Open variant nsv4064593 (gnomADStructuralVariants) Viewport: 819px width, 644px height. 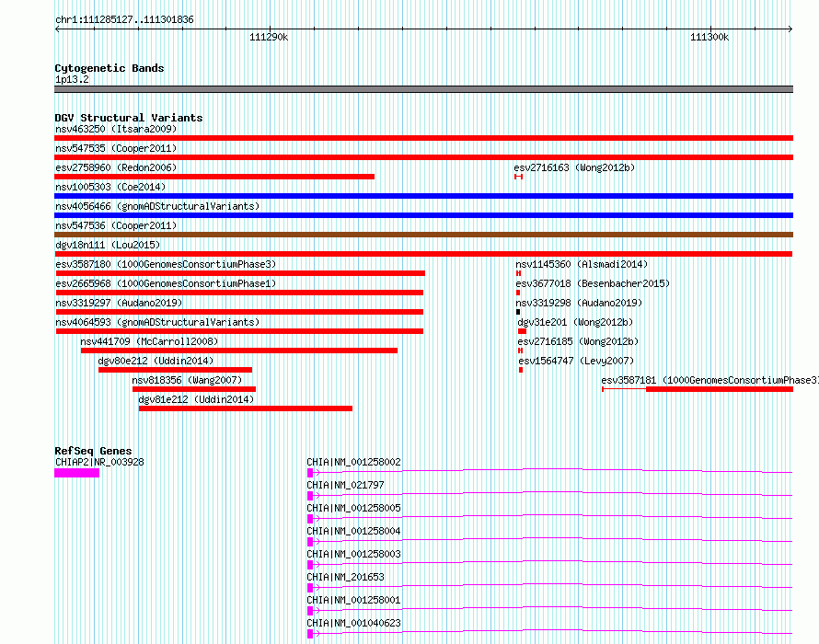[x=157, y=322]
